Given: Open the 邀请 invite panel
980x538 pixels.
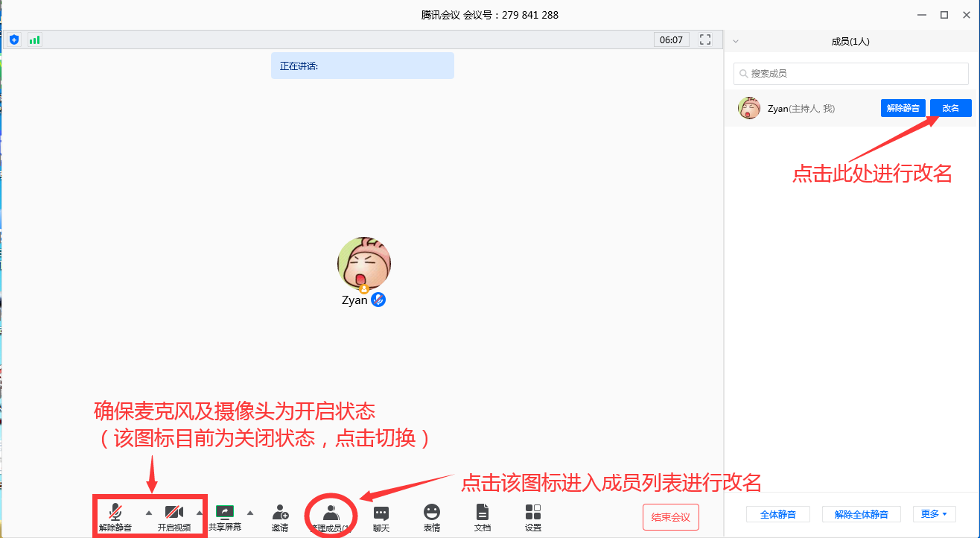Looking at the screenshot, I should click(280, 516).
